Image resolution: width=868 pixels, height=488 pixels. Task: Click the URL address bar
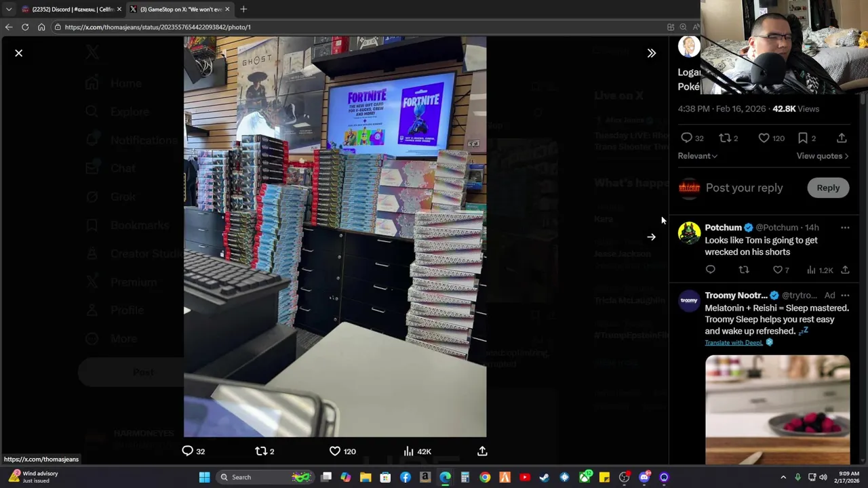359,27
